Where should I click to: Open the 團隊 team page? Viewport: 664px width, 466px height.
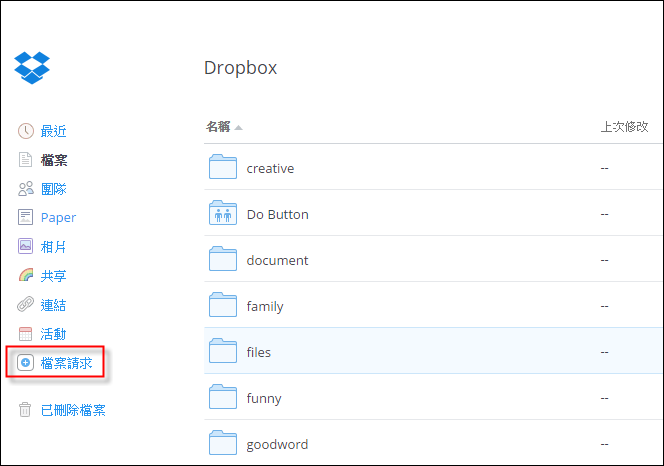53,189
